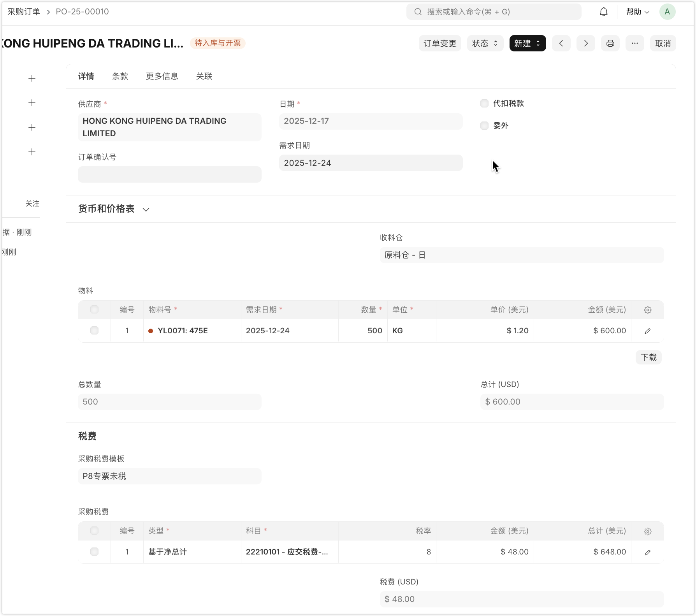This screenshot has height=616, width=696.
Task: Open the three-dot more options menu
Action: click(634, 43)
